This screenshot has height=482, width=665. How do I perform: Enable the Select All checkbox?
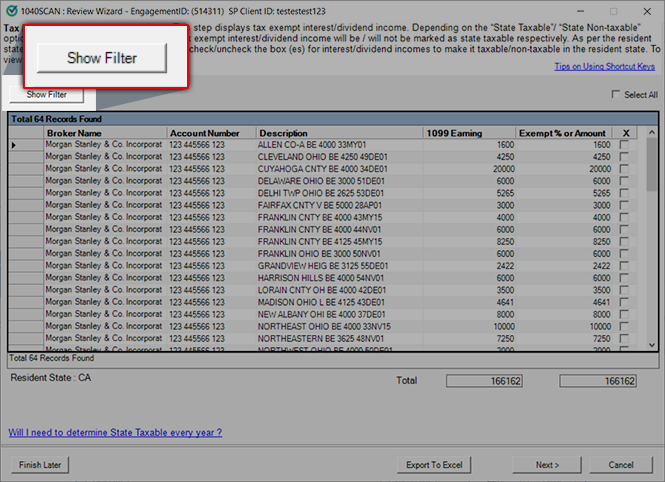(615, 95)
